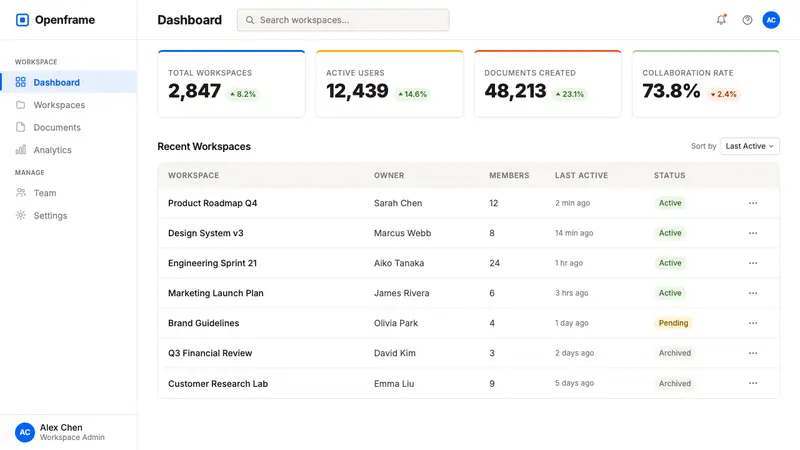Viewport: 800px width, 450px height.
Task: Click Active badge for Design System v3
Action: [670, 233]
